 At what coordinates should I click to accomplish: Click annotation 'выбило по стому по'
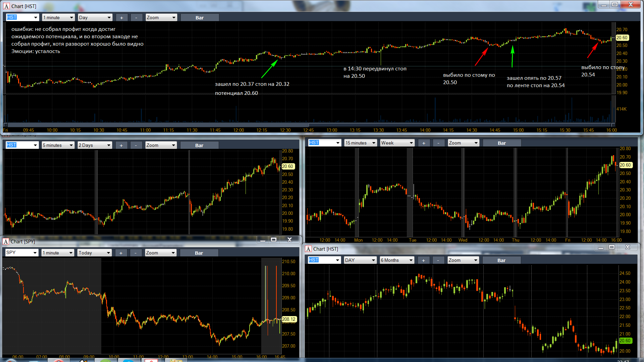469,75
